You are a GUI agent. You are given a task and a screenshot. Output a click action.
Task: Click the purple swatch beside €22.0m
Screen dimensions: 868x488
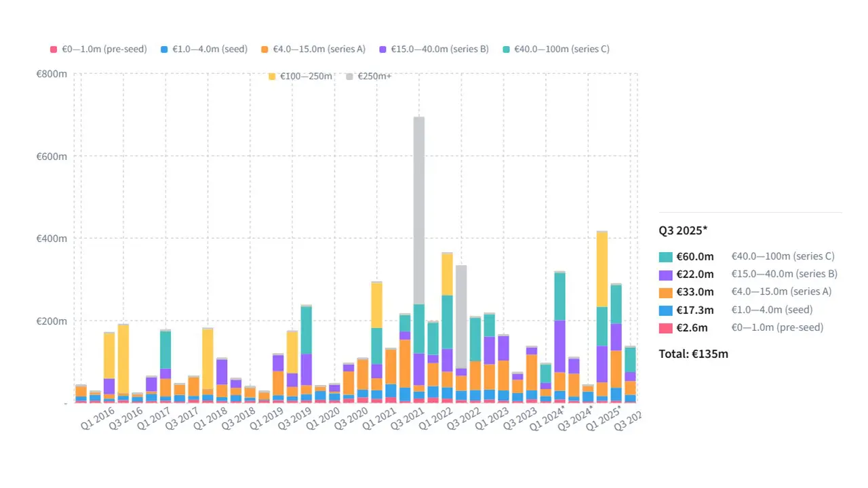tap(666, 274)
